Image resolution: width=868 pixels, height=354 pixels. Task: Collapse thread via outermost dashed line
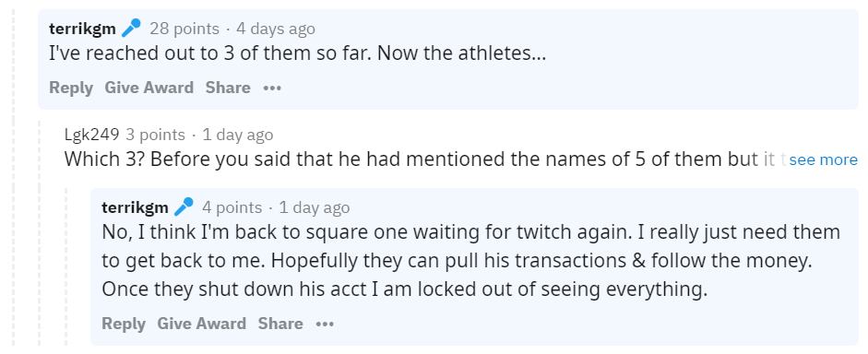tap(13, 177)
